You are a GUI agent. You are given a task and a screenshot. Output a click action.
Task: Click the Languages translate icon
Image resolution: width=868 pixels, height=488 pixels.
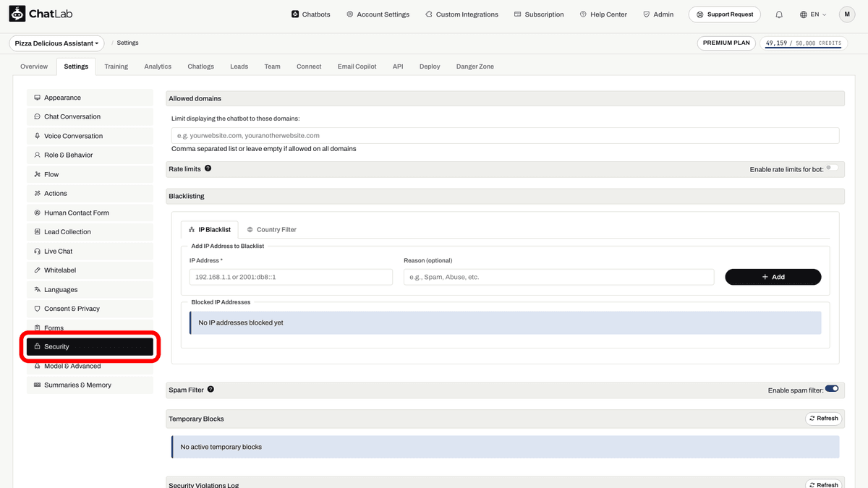37,289
